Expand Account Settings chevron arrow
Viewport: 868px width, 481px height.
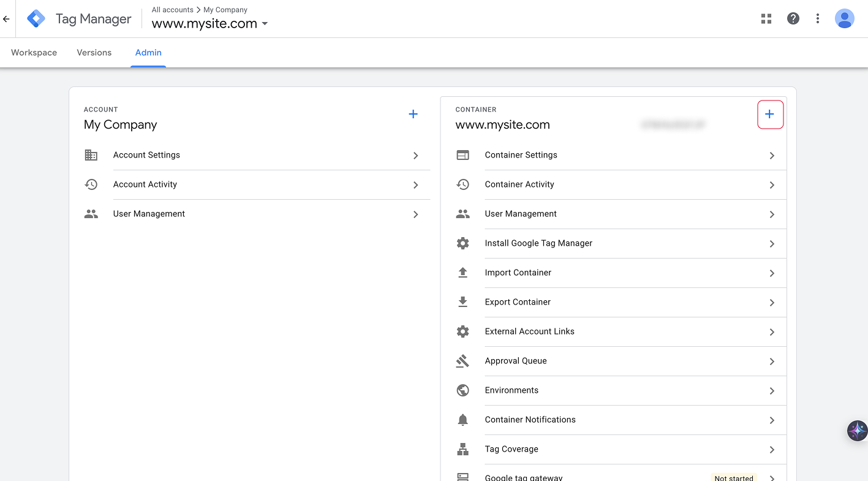coord(416,156)
